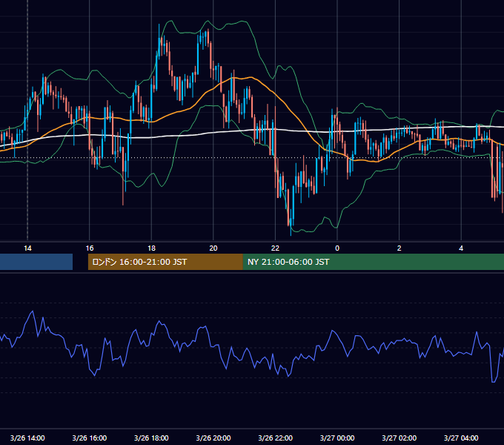Click the 3/27 00:00 label on the indicator axis
This screenshot has width=504, height=445.
point(337,438)
